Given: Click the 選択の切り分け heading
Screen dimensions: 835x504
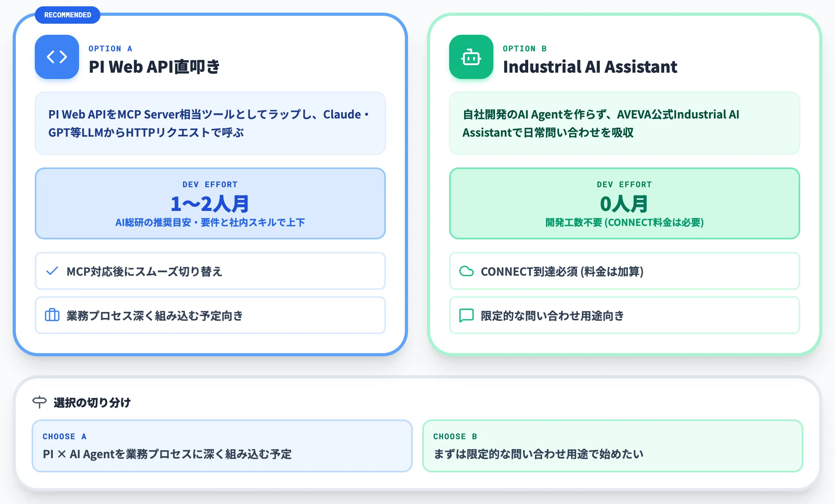Looking at the screenshot, I should pos(92,402).
